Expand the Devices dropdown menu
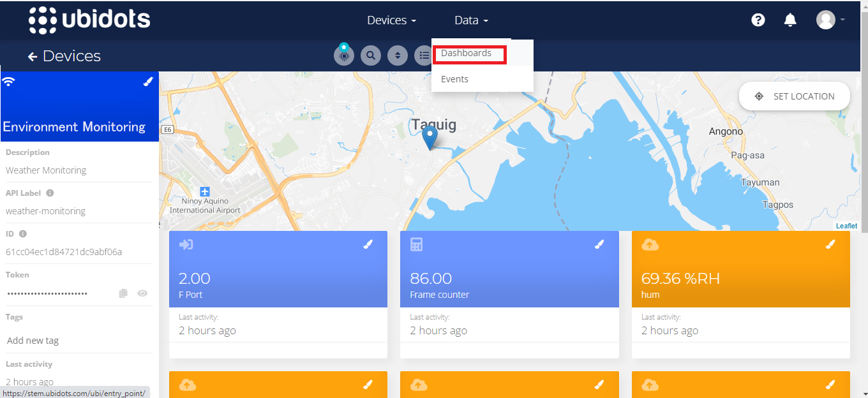868x398 pixels. point(391,20)
